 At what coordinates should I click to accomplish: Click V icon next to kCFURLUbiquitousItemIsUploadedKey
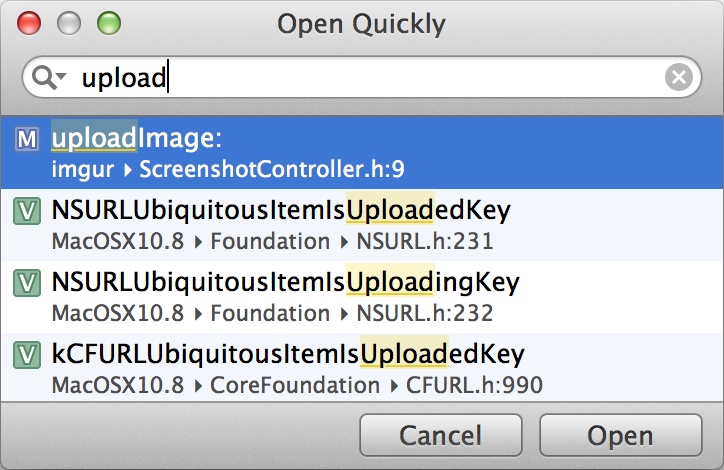[27, 355]
